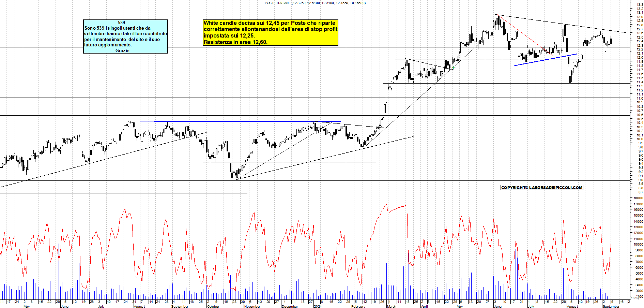The image size is (644, 308).
Task: Click the COPYRIGHT@ LABORSADEIPICCOLI.COM label
Action: pyautogui.click(x=542, y=188)
